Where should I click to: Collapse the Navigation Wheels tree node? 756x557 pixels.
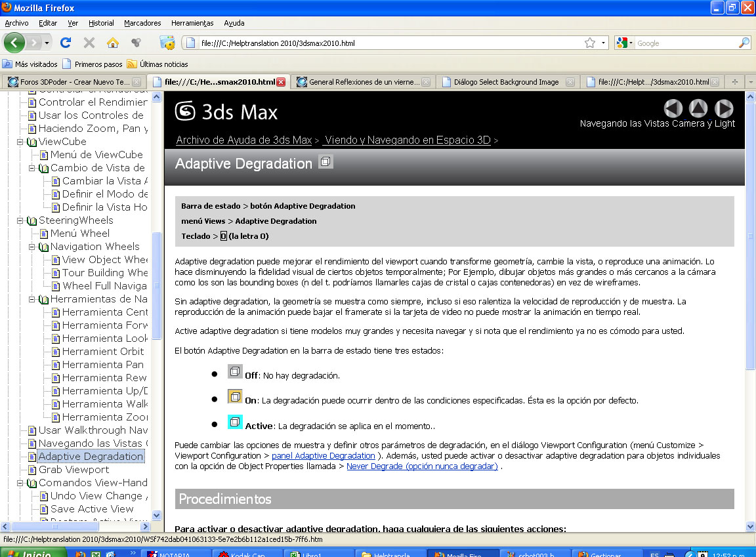[31, 247]
